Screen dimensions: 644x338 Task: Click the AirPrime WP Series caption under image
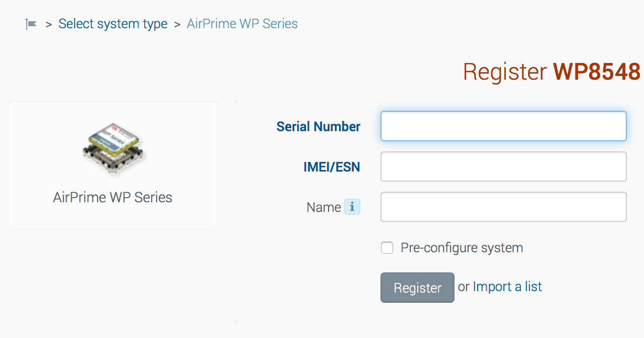coord(113,197)
